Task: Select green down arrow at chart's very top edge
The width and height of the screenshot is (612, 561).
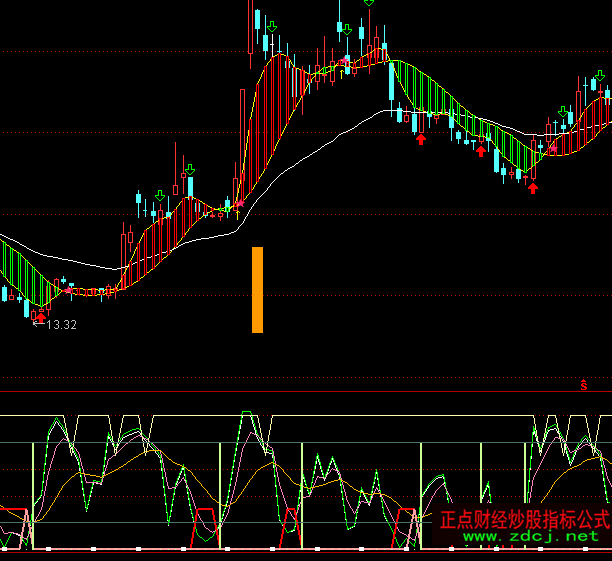Action: pyautogui.click(x=369, y=3)
